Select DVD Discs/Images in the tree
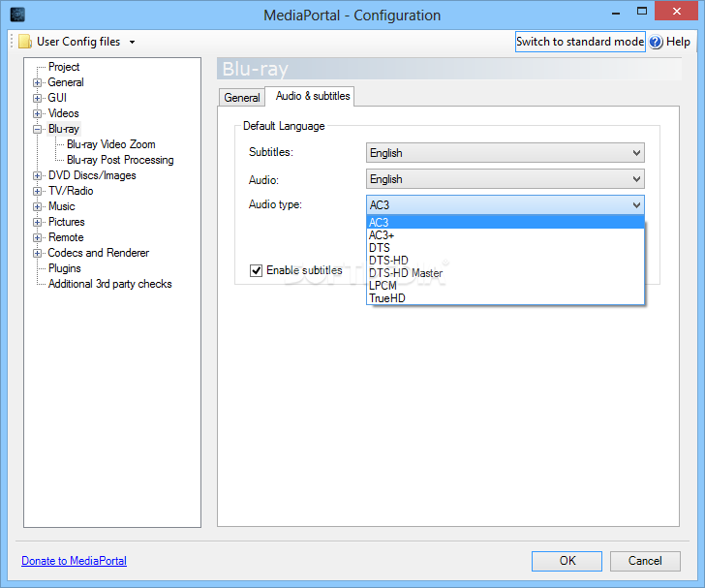 (x=92, y=175)
